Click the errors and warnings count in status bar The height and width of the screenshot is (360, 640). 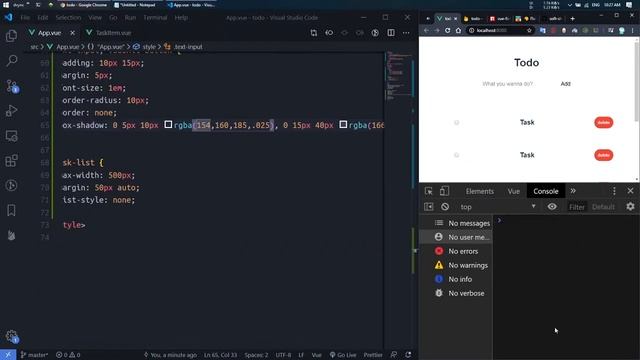[x=68, y=355]
